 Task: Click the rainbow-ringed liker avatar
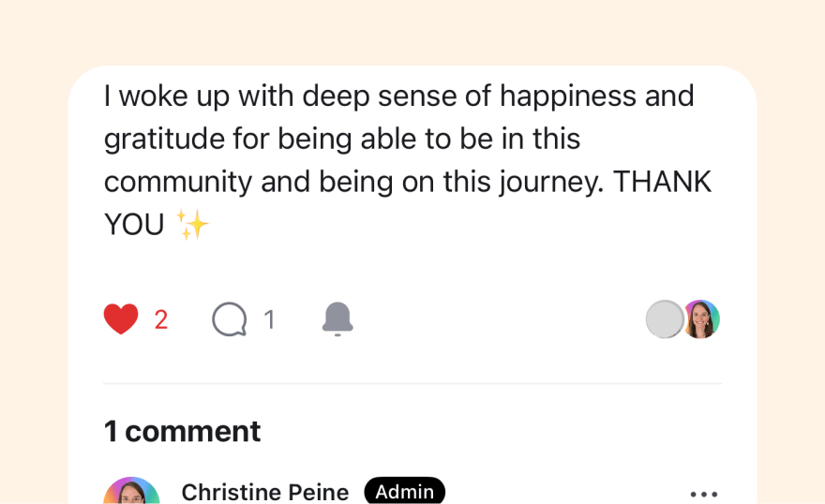[x=701, y=319]
